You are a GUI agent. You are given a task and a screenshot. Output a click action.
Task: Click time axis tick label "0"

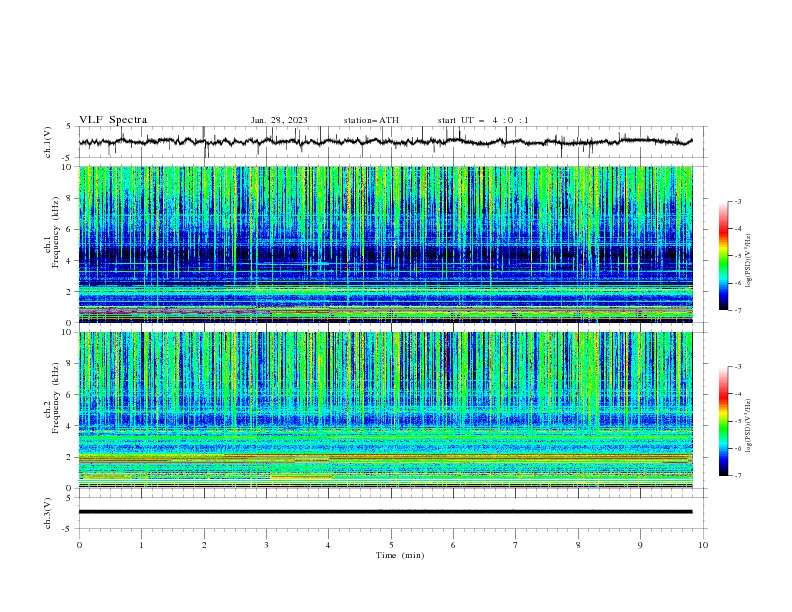79,545
